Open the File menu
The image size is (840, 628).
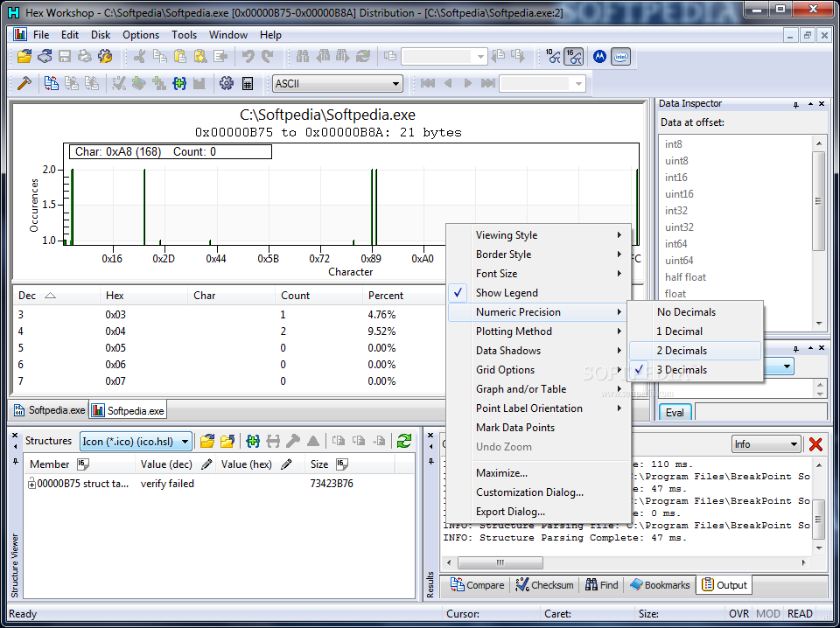click(41, 35)
